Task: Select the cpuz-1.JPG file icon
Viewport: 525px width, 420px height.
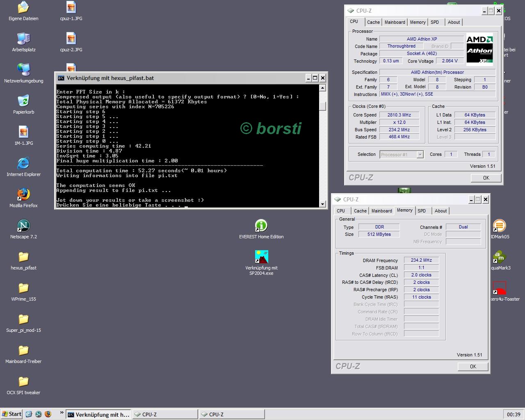Action: click(x=71, y=8)
